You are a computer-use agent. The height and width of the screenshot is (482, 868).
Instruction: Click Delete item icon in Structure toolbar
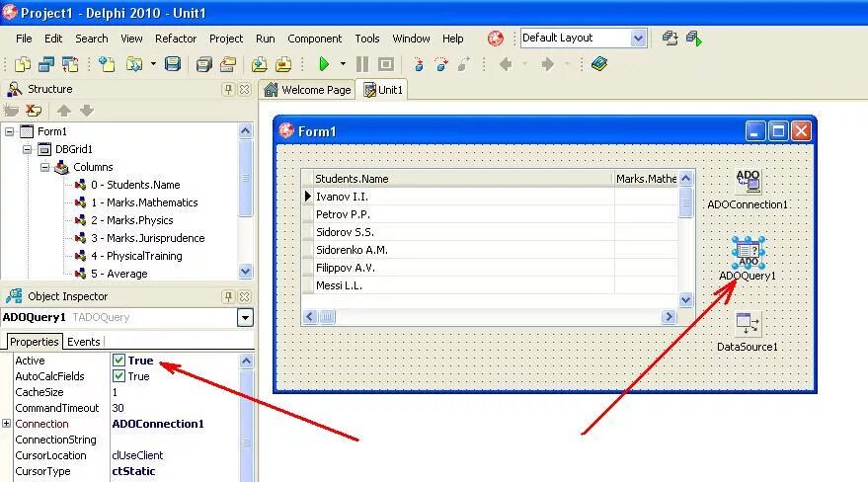(x=34, y=110)
